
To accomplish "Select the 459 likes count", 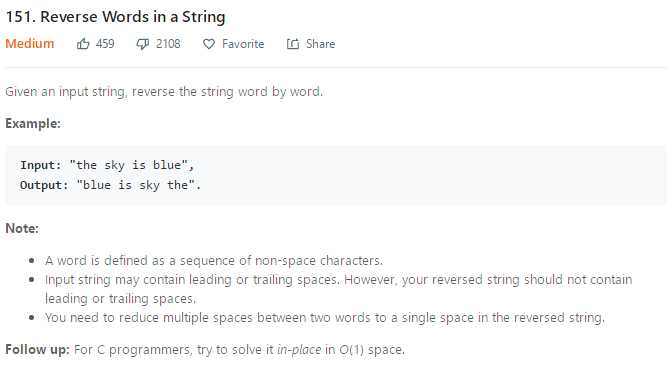I will pyautogui.click(x=105, y=44).
